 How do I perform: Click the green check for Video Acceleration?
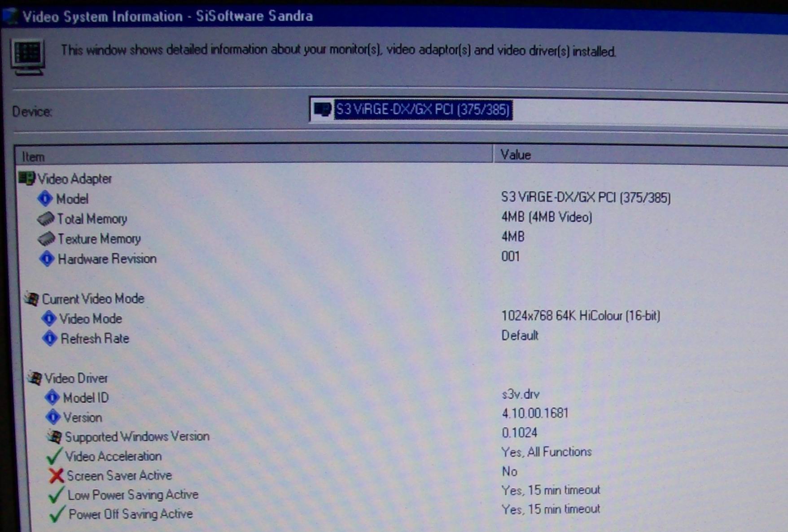pos(54,456)
